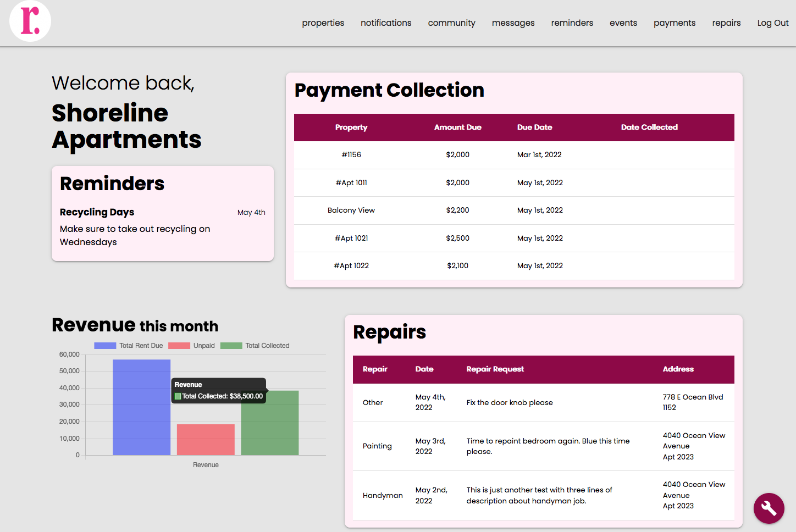
Task: Click the Date Collected column header
Action: pos(649,128)
